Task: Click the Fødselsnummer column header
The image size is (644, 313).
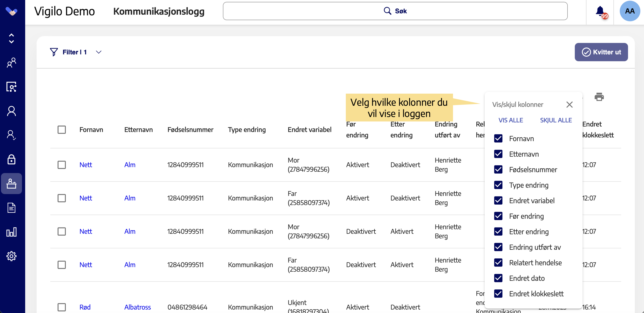Action: pos(191,130)
